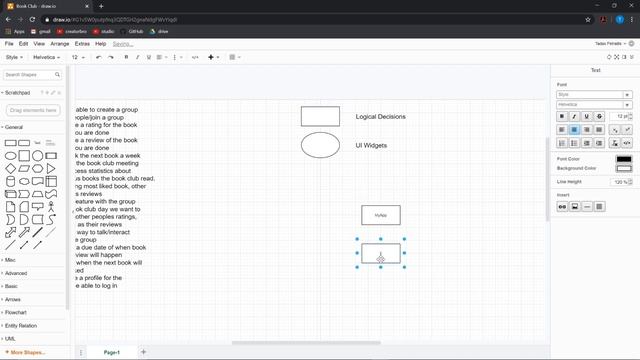Viewport: 640px width, 360px height.
Task: Expand the Misc shapes section
Action: pyautogui.click(x=10, y=260)
